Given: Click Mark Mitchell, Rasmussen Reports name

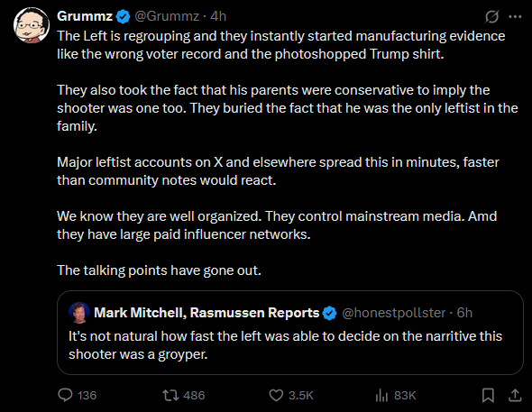Looking at the screenshot, I should coord(206,313).
